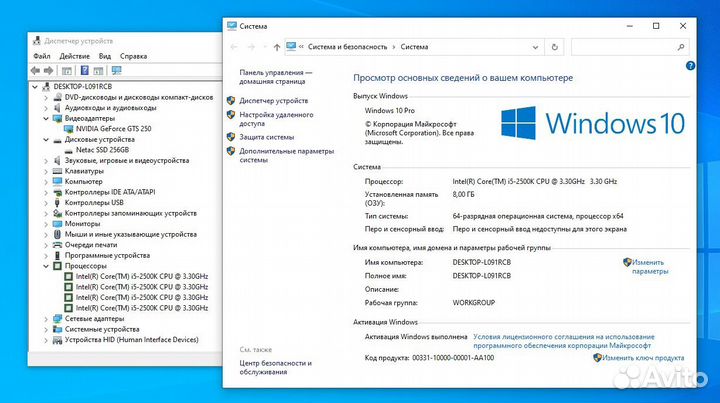Open Панель управления домашняя страница link
The height and width of the screenshot is (403, 720).
click(276, 77)
